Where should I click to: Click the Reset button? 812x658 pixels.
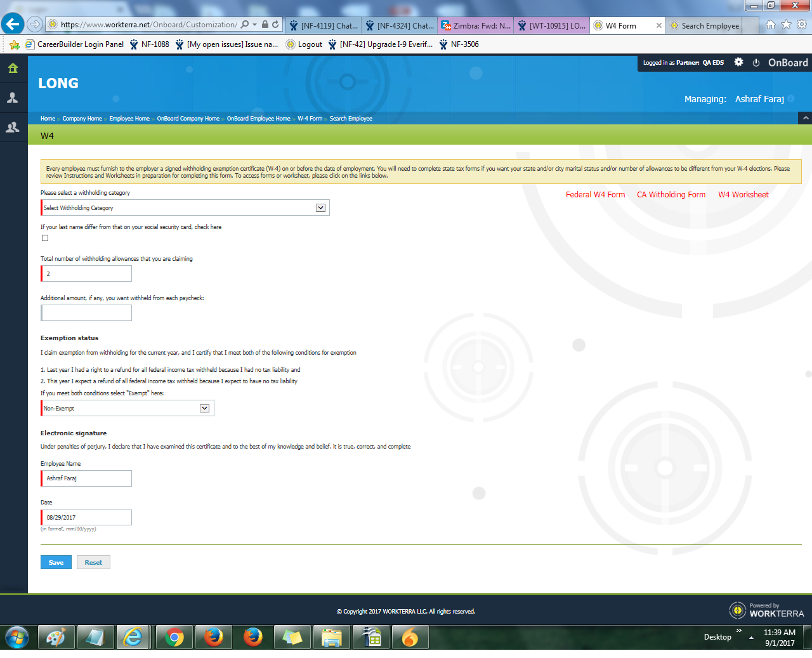(x=93, y=562)
